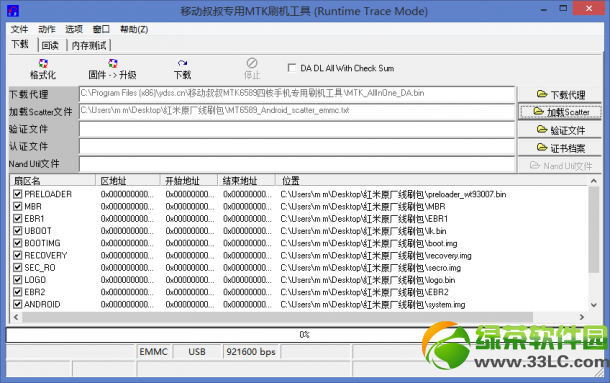Enable DA DL All With Check Sum
Image resolution: width=610 pixels, height=383 pixels.
pos(292,68)
